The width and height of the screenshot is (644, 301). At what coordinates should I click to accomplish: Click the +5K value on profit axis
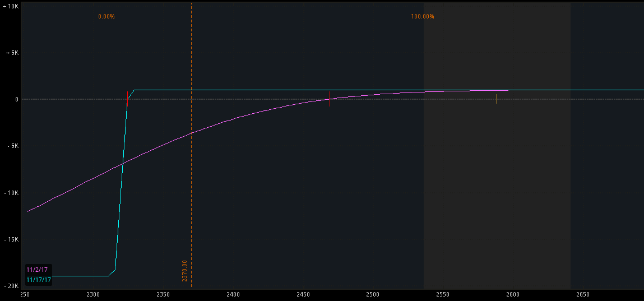click(12, 53)
